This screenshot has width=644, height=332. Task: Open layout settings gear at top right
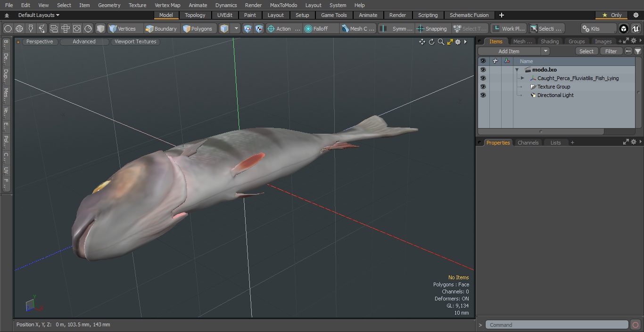636,15
